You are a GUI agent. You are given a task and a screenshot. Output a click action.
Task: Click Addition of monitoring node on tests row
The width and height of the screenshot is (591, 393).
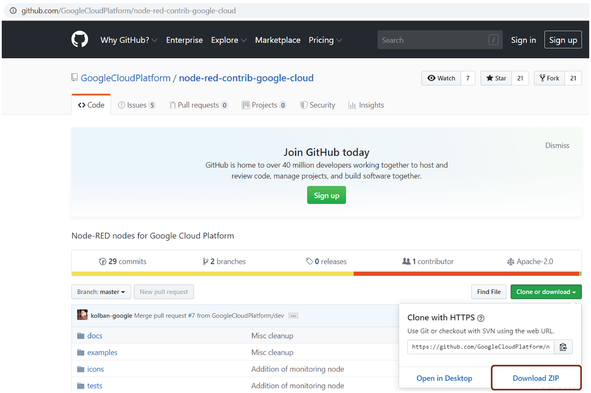pos(297,385)
